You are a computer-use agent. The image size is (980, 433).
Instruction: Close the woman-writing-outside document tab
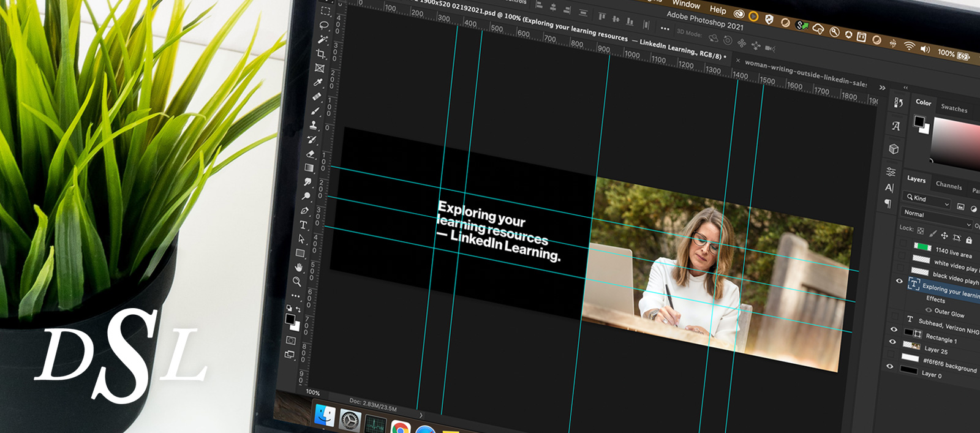pyautogui.click(x=737, y=61)
